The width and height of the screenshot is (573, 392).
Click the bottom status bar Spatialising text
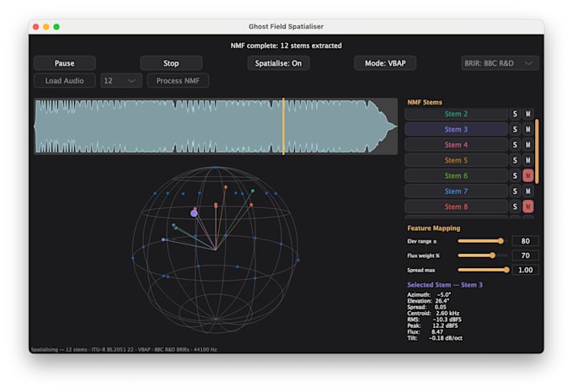(x=124, y=350)
